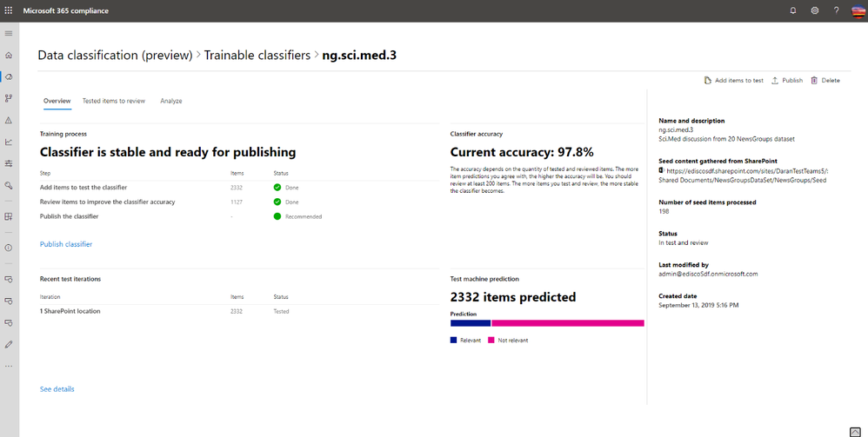Click 2332 items predicted heading

click(x=513, y=297)
